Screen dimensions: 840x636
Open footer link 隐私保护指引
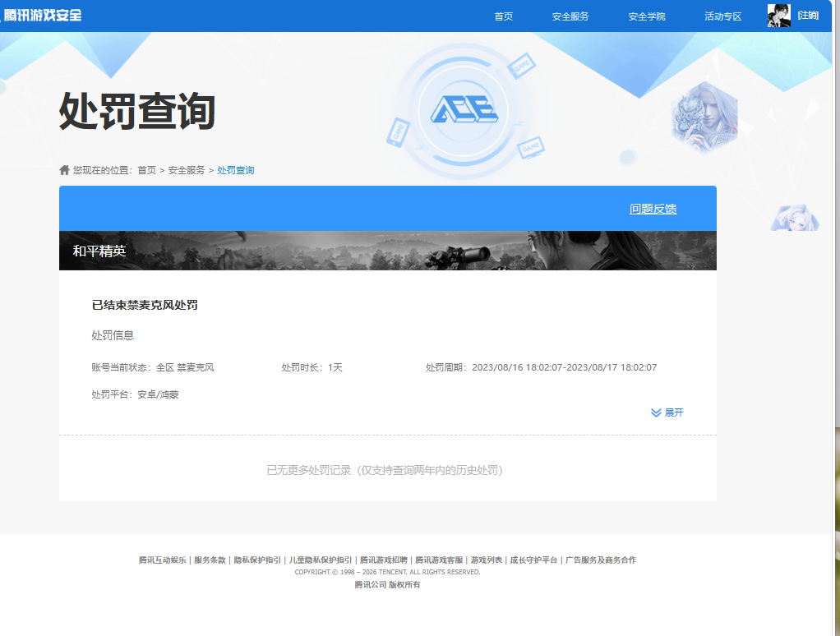[257, 560]
